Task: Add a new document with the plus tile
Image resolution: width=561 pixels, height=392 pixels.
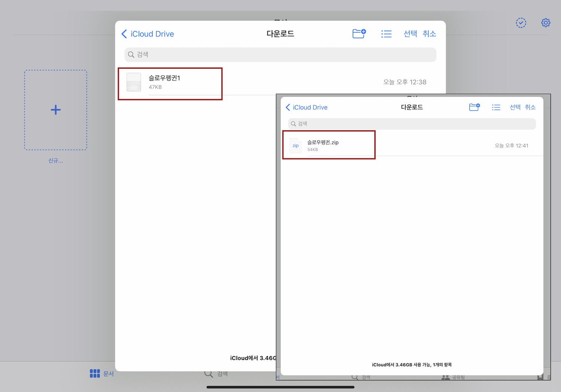Action: [56, 110]
